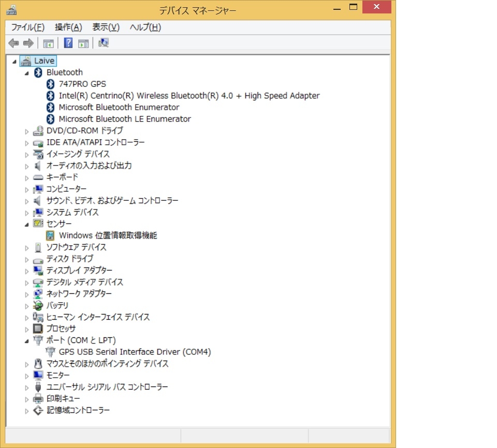This screenshot has width=497, height=448.
Task: Select サウンド、ビデオ、およびゲーム コントローラー label
Action: tap(112, 201)
